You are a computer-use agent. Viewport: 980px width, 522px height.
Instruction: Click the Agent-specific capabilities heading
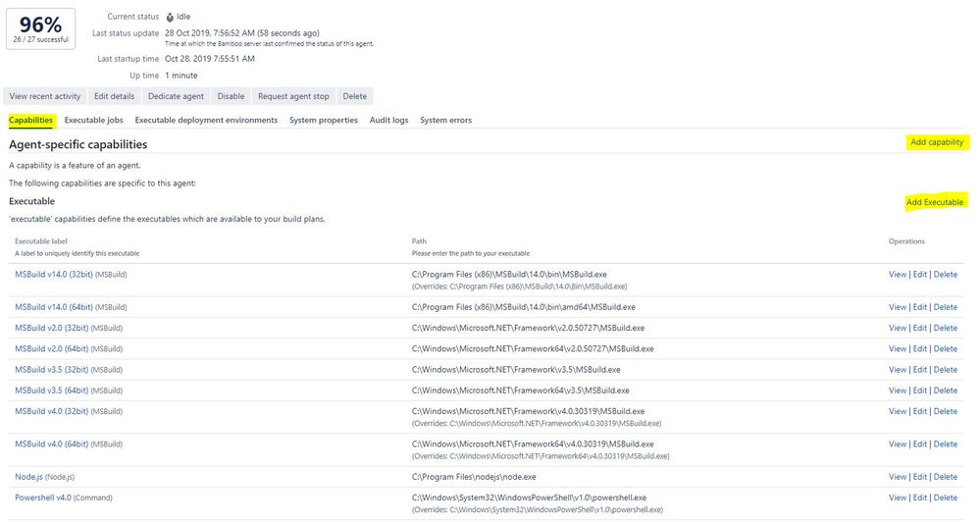coord(78,144)
